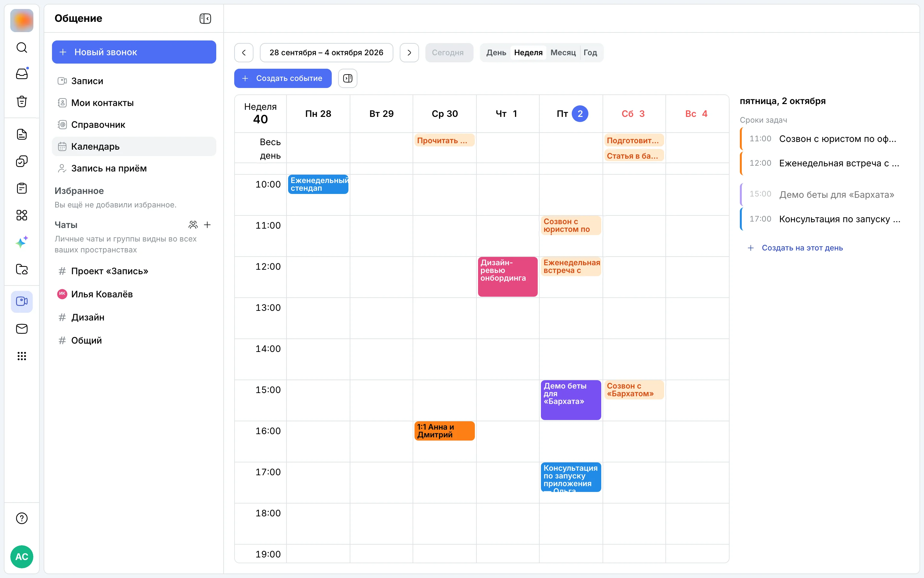Screen dimensions: 924x578
Task: Open Записи in sidebar
Action: tap(134, 81)
